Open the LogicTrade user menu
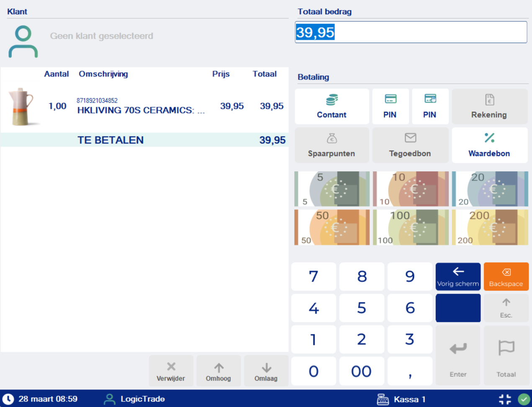 click(135, 399)
